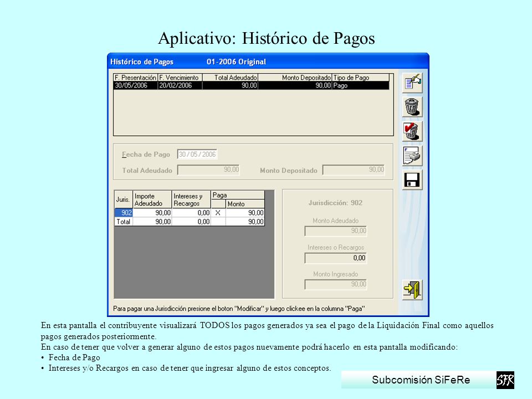Toggle the X mark in Paga column
Screen dimensions: 532x399
point(218,213)
